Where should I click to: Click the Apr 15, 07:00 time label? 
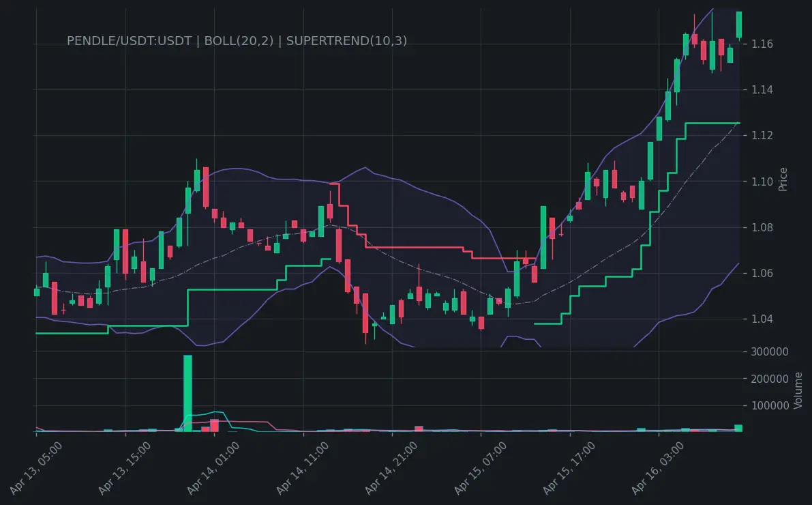[x=480, y=468]
